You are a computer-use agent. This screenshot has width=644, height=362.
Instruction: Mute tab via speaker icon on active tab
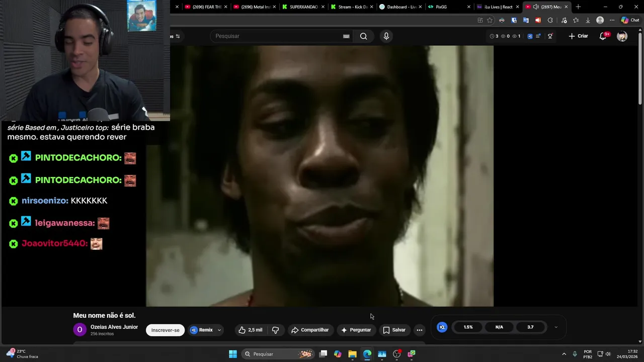536,7
